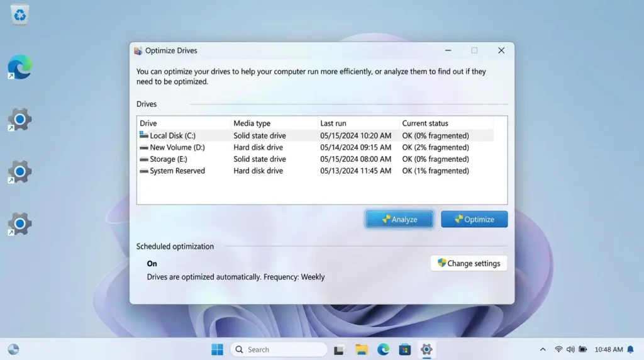This screenshot has height=360, width=644.
Task: Click the Local Disk (C:) drive icon
Action: [144, 135]
